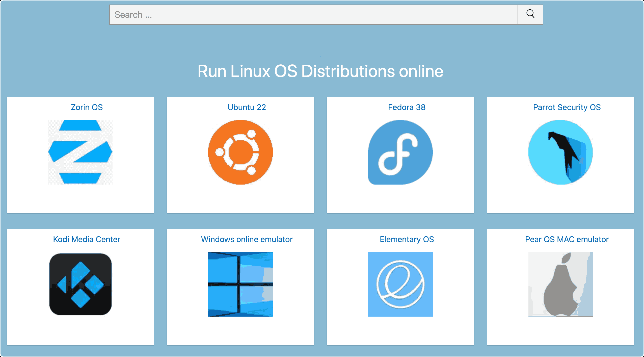
Task: Click the grey Pear OS logo
Action: pos(560,284)
